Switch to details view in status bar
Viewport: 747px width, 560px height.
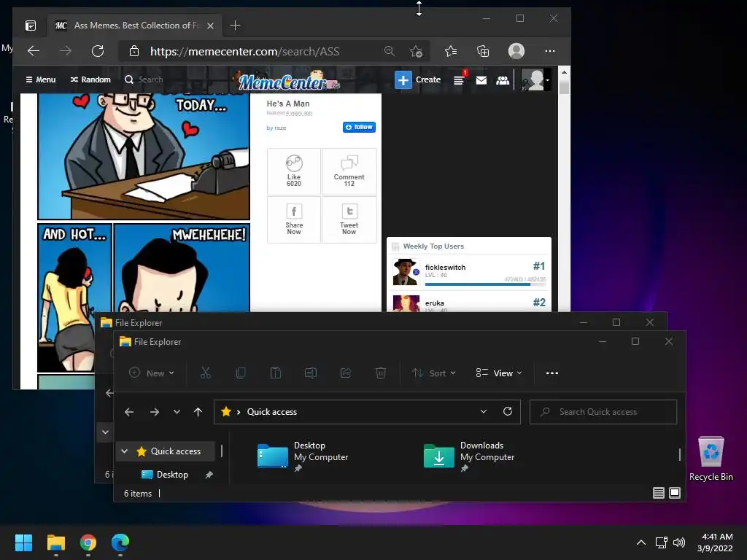pos(659,493)
